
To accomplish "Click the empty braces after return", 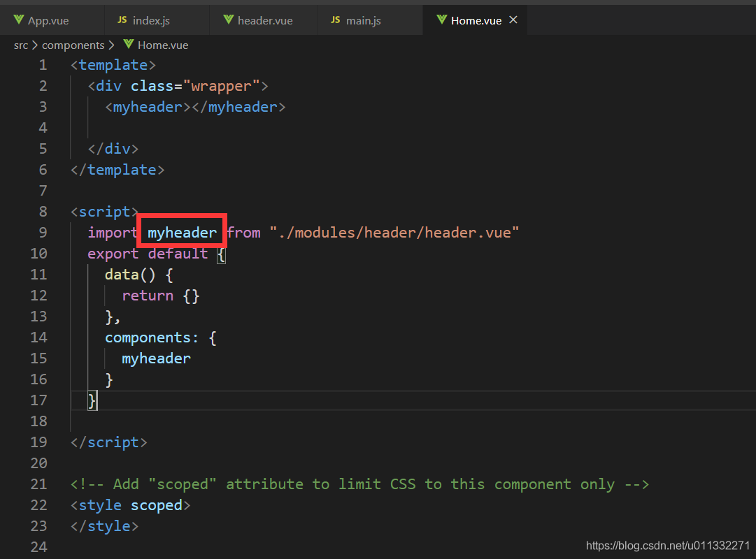I will coord(191,296).
